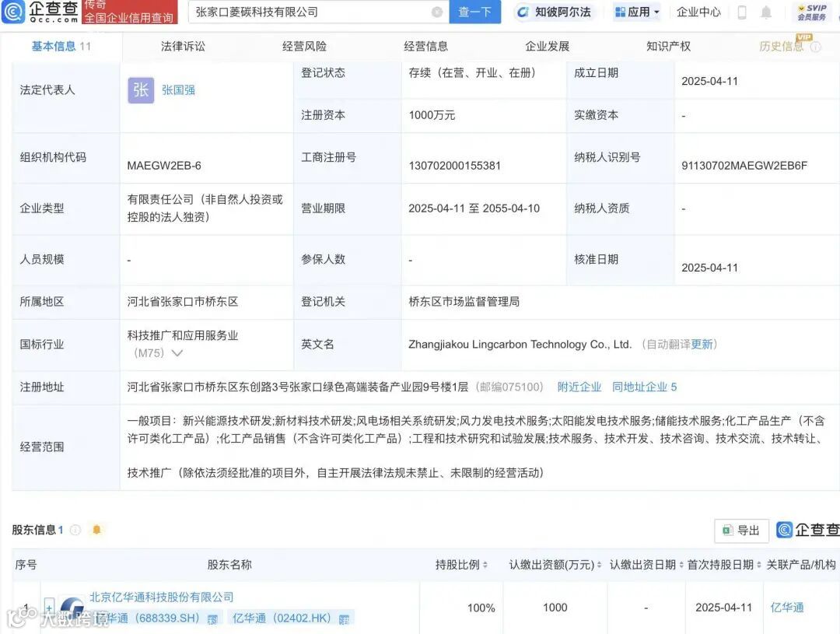Open the SVIP 会员服务 badge
Viewport: 840px width, 634px height.
tap(811, 12)
